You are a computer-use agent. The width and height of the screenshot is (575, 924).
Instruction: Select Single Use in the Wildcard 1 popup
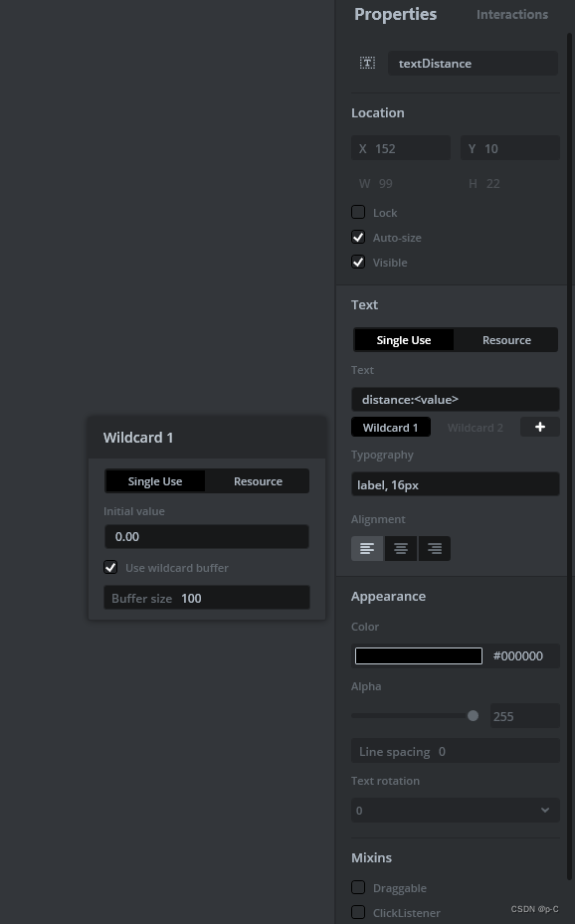(154, 480)
